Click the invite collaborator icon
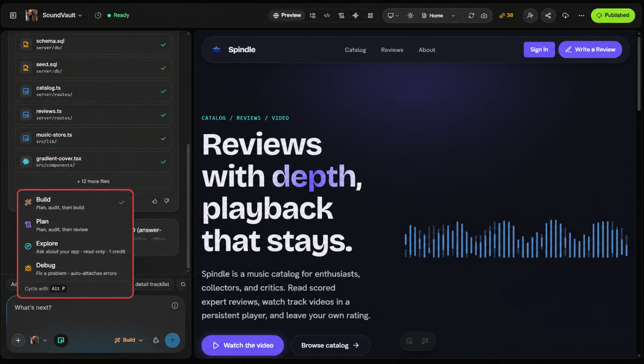This screenshot has height=364, width=644. click(x=530, y=16)
